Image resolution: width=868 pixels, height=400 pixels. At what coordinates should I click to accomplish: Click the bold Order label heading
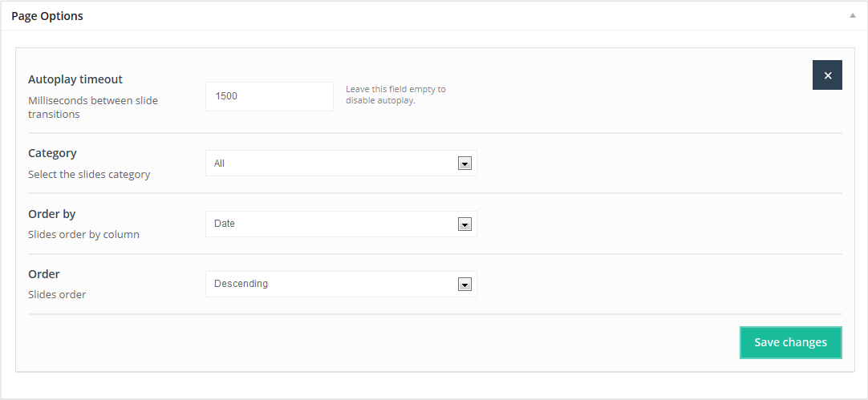click(44, 274)
